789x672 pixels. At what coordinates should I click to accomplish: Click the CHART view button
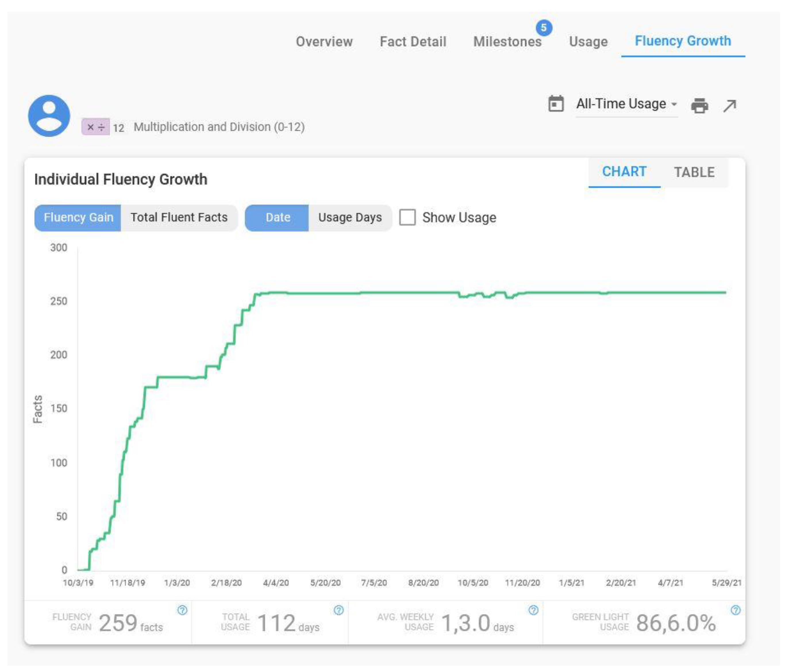pos(624,172)
